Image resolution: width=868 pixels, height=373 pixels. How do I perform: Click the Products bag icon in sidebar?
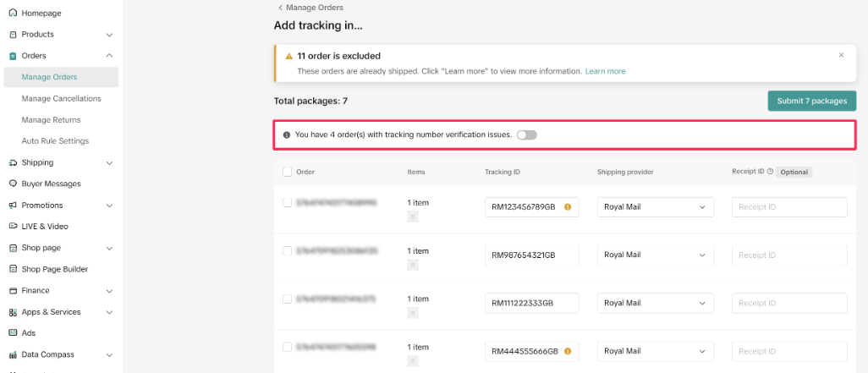13,35
